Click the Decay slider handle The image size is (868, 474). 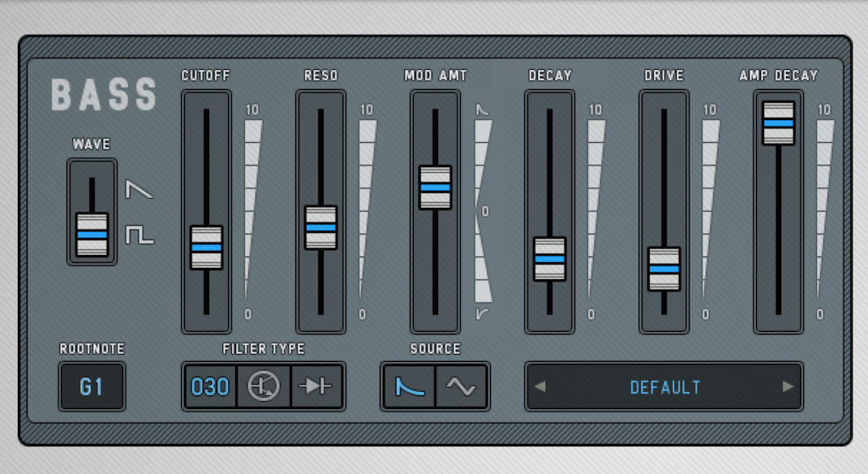click(549, 259)
